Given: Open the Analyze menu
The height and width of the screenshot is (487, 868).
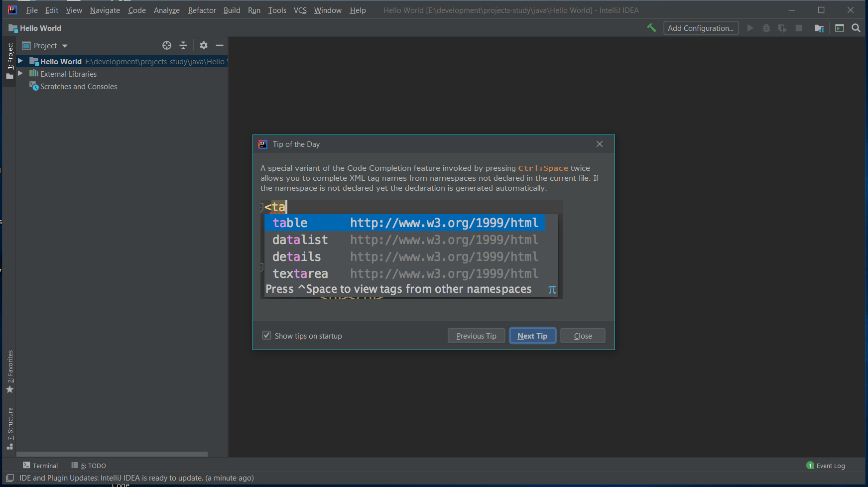Looking at the screenshot, I should [167, 10].
